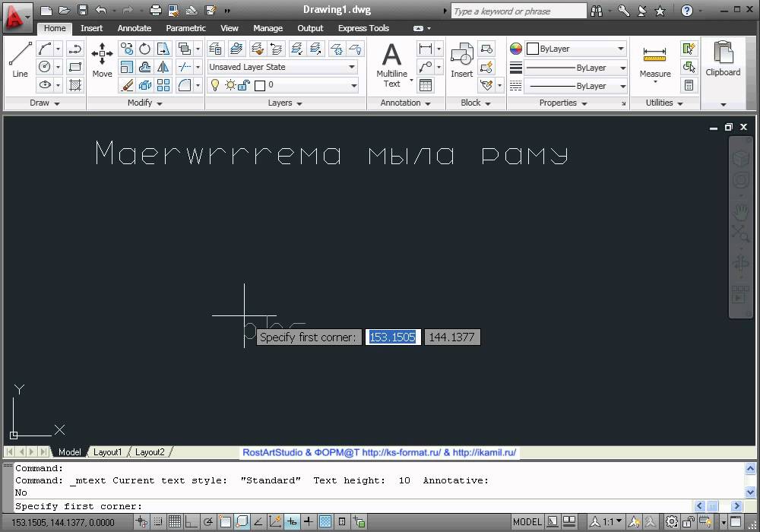Click Make Object's Layer Current icon
Viewport: 760px width, 532px height.
click(x=236, y=49)
